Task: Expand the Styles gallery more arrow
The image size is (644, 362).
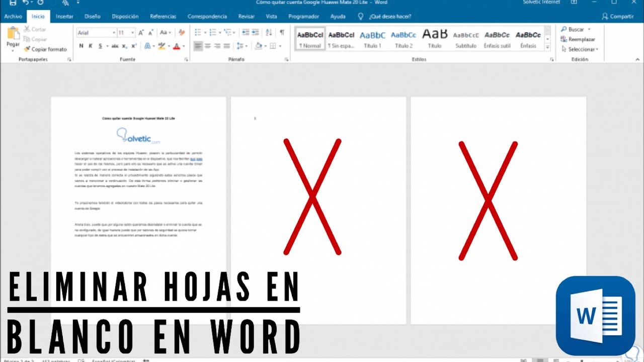Action: coord(548,47)
